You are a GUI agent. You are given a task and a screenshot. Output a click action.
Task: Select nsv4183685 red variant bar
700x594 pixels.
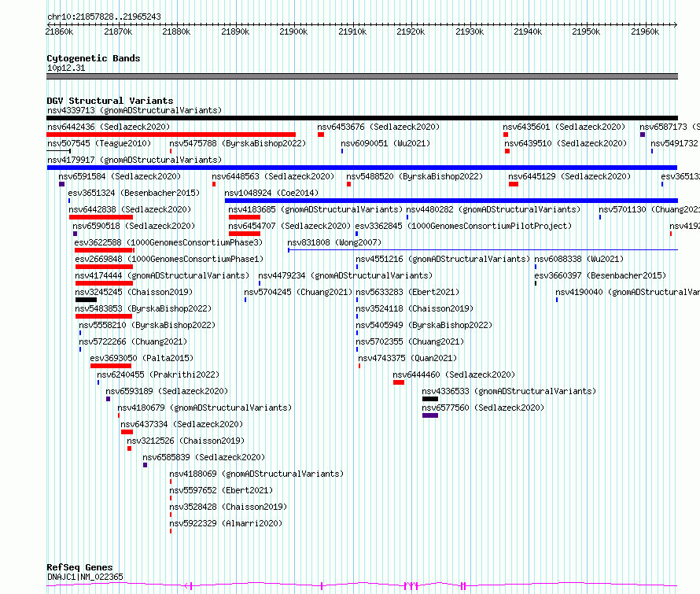tap(244, 217)
